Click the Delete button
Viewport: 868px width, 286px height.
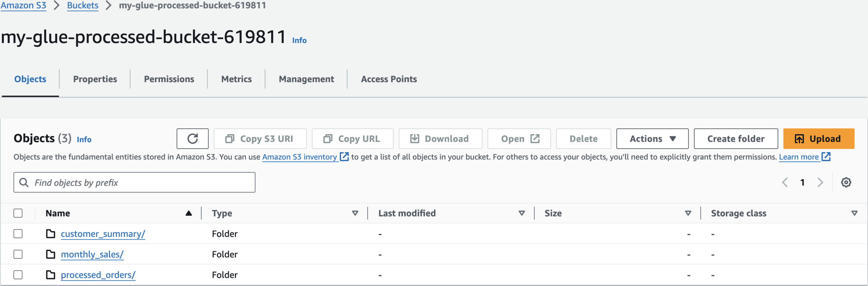tap(583, 139)
